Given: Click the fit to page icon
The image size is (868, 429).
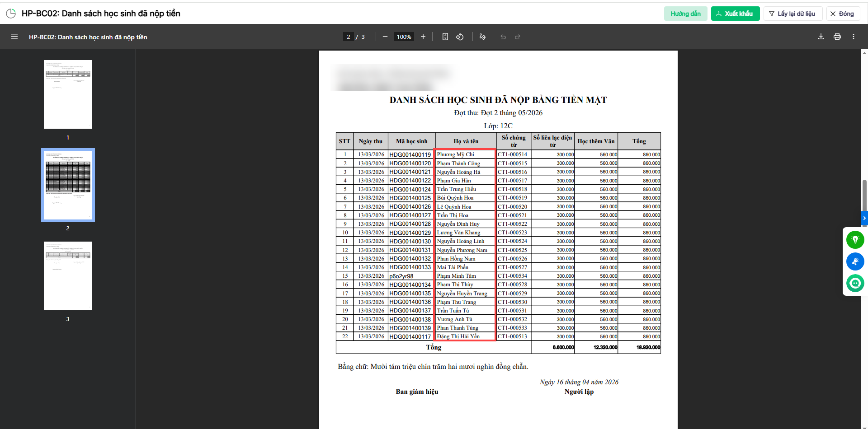Looking at the screenshot, I should coord(445,37).
